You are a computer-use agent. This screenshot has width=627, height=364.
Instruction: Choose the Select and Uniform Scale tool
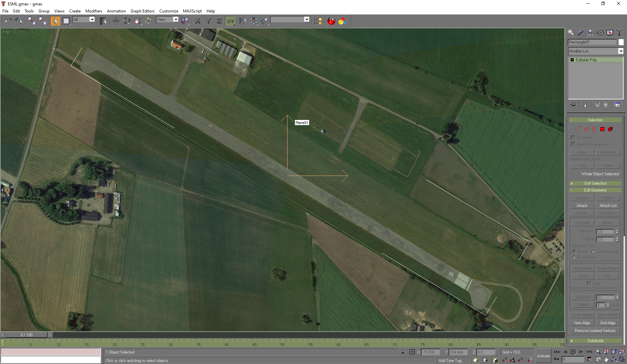[137, 21]
